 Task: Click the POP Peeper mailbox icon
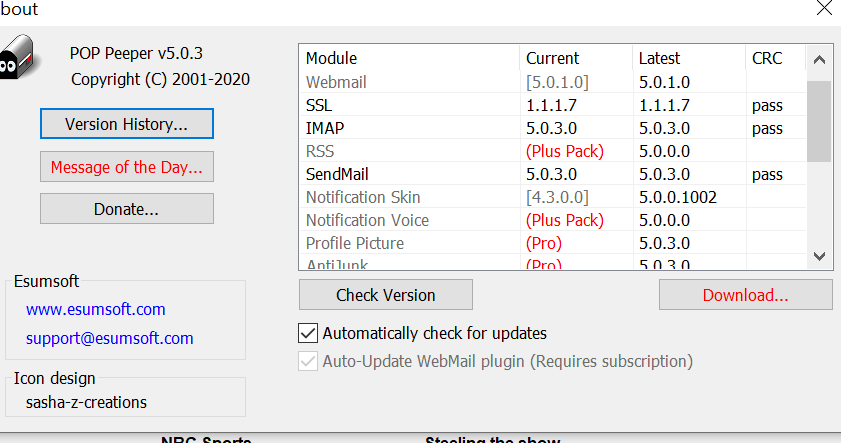(18, 57)
